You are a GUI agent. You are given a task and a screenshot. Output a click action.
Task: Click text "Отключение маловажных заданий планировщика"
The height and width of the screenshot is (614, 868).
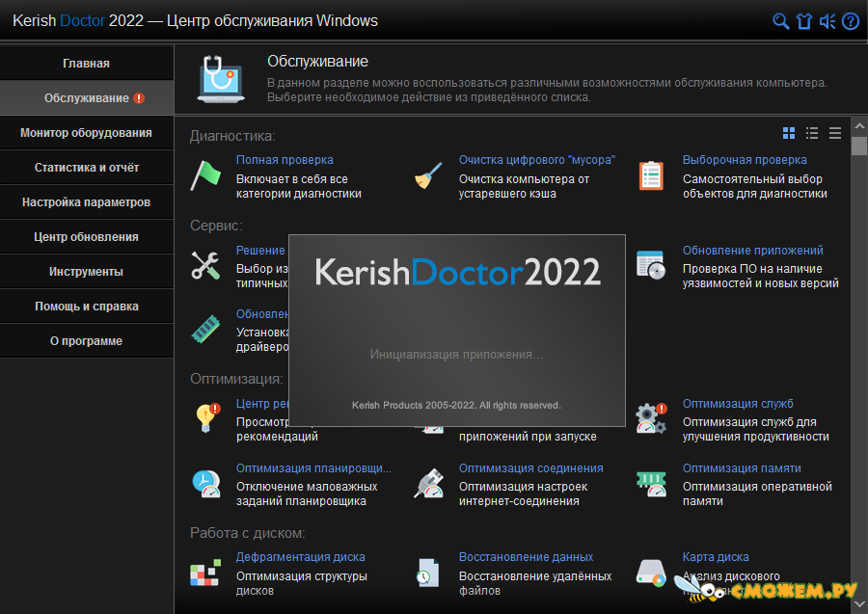coord(307,494)
